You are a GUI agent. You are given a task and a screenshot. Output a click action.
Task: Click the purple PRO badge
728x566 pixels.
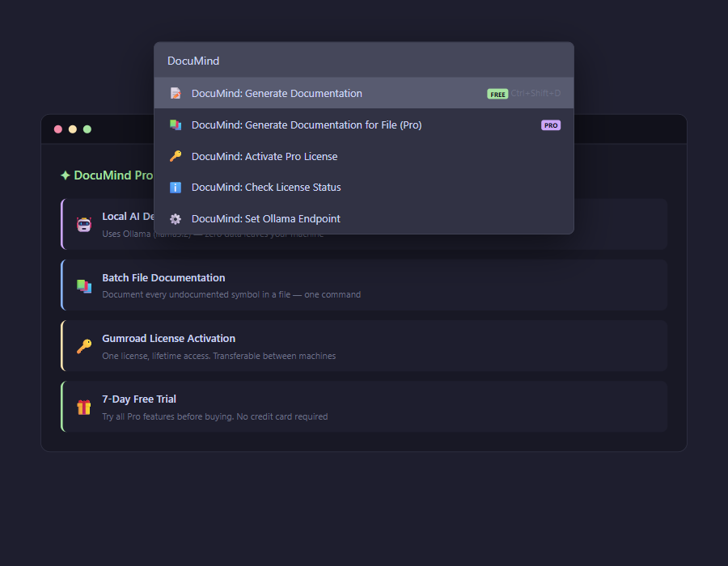click(551, 125)
